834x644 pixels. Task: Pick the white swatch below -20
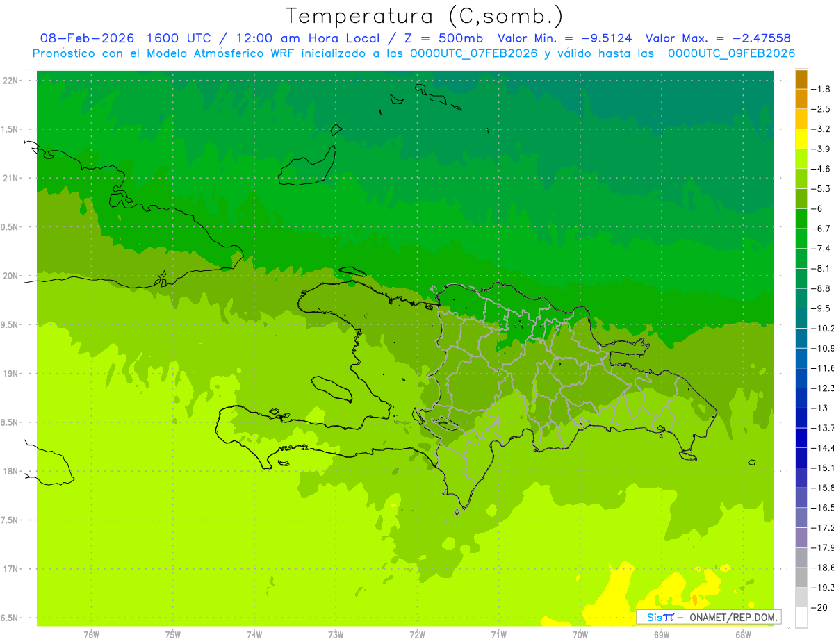[x=801, y=618]
